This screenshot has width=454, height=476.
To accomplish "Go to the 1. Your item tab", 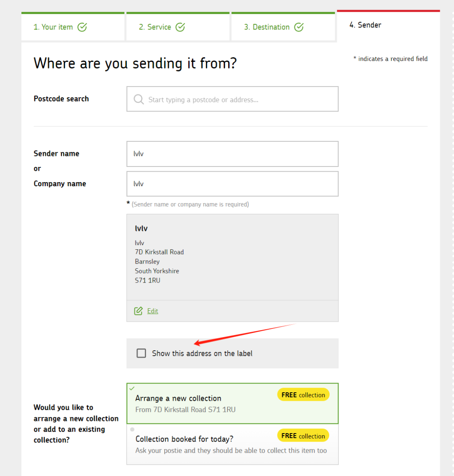I will [73, 27].
